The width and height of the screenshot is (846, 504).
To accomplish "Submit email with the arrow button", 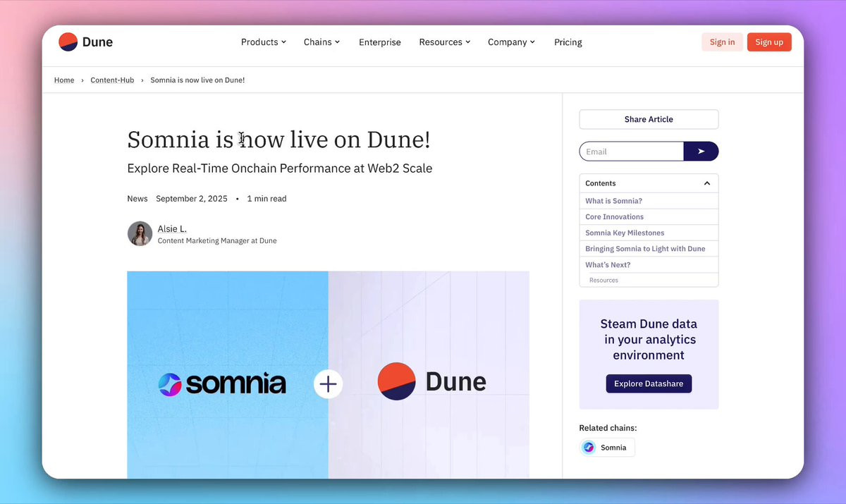I will click(701, 152).
